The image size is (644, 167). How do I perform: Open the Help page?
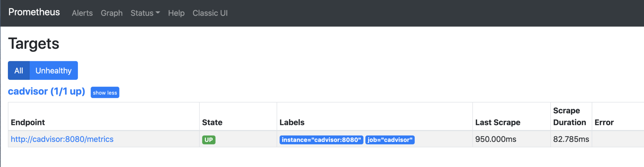point(176,13)
